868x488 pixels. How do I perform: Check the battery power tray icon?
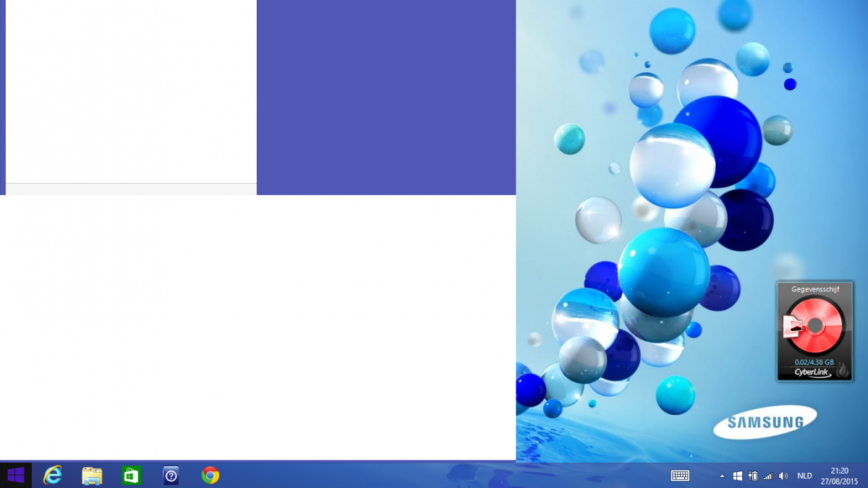coord(753,476)
